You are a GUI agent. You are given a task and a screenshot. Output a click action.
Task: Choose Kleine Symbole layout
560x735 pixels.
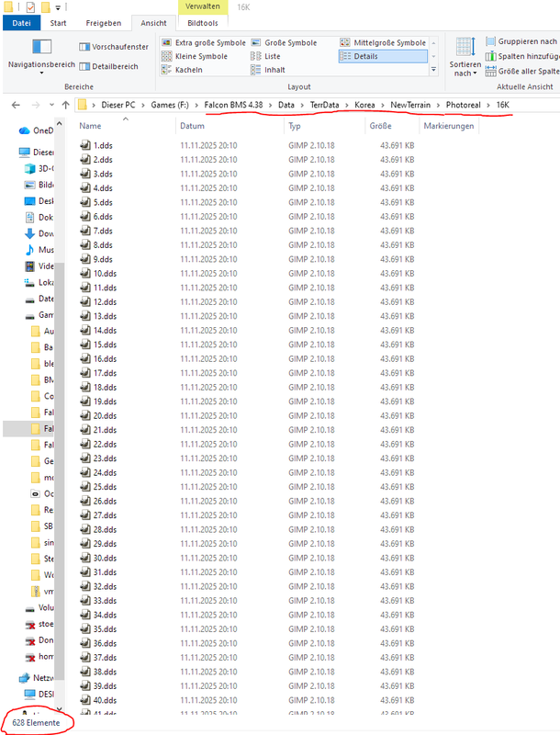[195, 56]
